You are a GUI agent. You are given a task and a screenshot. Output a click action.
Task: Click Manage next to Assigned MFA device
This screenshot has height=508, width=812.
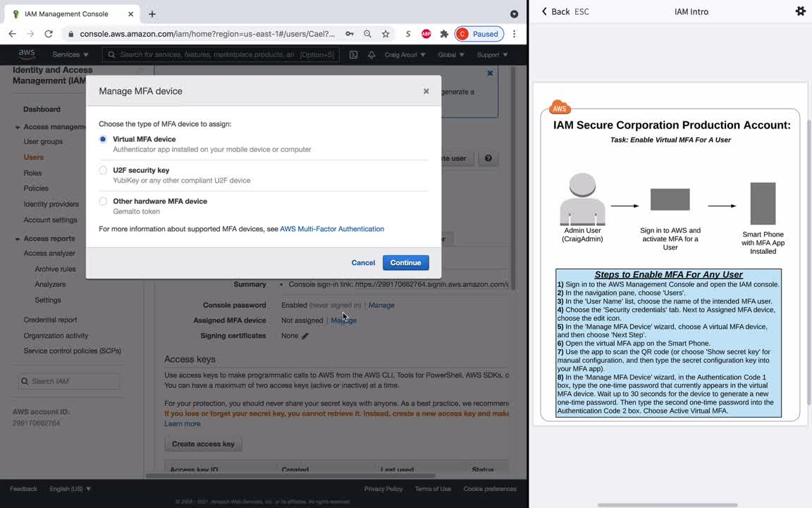click(343, 320)
